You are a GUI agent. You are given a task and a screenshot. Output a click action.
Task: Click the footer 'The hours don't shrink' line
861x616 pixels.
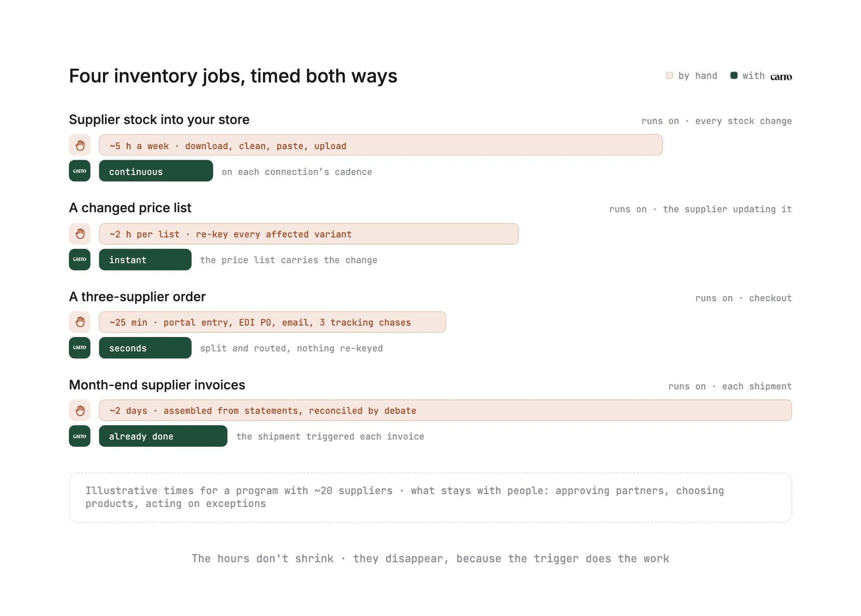click(x=430, y=558)
